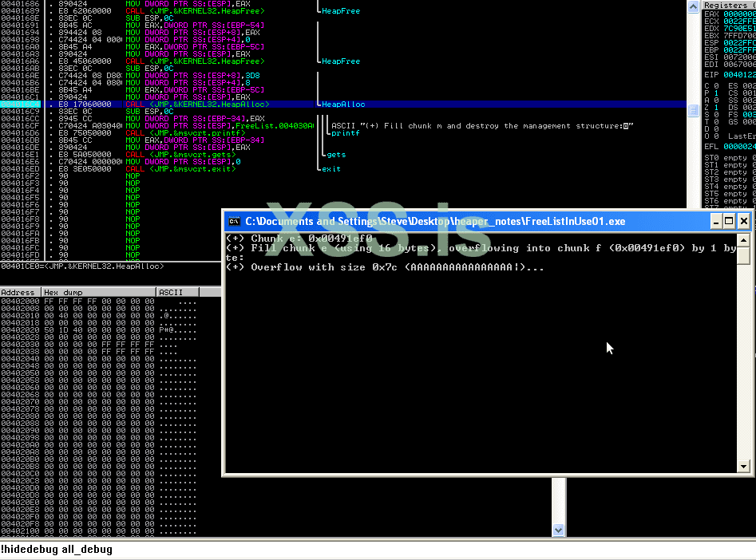756x560 pixels.
Task: Click the disassembly pane scrollbar thumb
Action: click(693, 110)
